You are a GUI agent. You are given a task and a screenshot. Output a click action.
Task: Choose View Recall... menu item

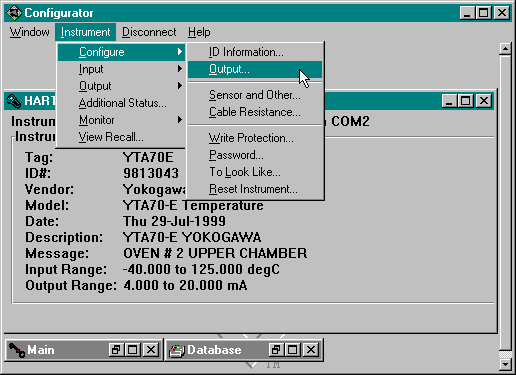[x=121, y=137]
